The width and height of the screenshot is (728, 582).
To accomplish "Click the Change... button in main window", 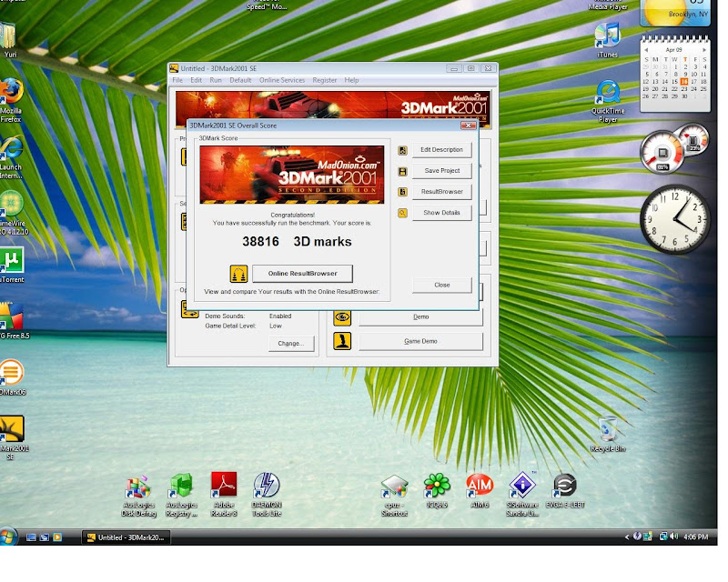I will point(291,344).
